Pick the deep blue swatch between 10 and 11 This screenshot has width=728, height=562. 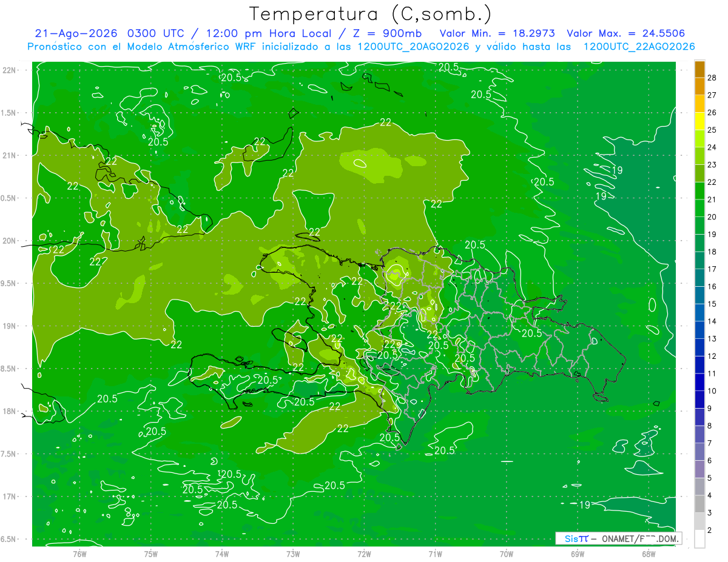(x=699, y=383)
